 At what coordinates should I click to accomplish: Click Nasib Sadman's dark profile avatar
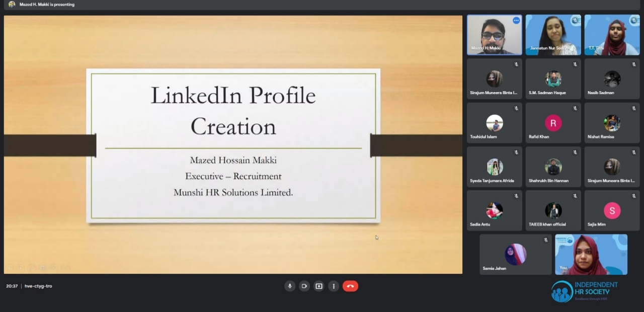coord(612,79)
